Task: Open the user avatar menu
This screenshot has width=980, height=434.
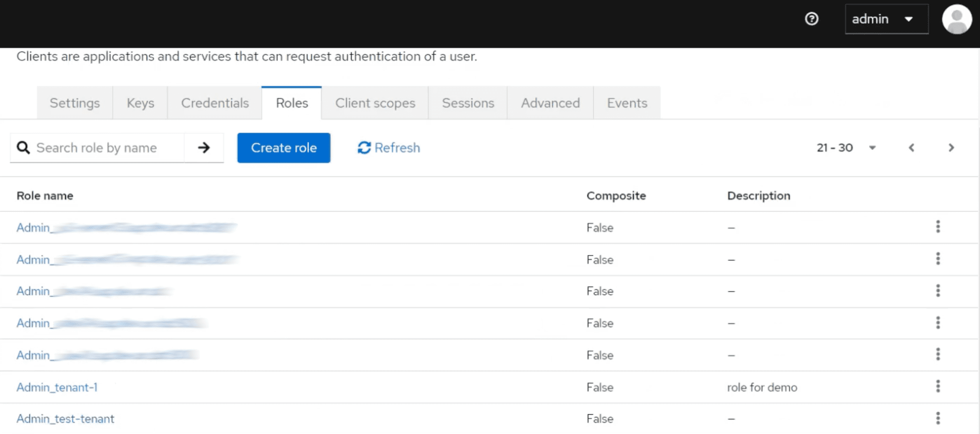Action: click(x=956, y=19)
